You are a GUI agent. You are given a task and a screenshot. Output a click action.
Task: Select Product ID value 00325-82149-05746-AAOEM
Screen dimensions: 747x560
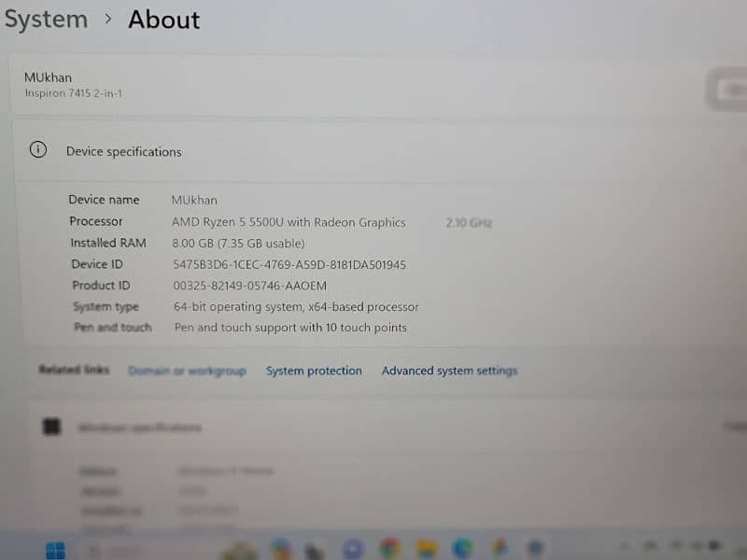pos(249,286)
